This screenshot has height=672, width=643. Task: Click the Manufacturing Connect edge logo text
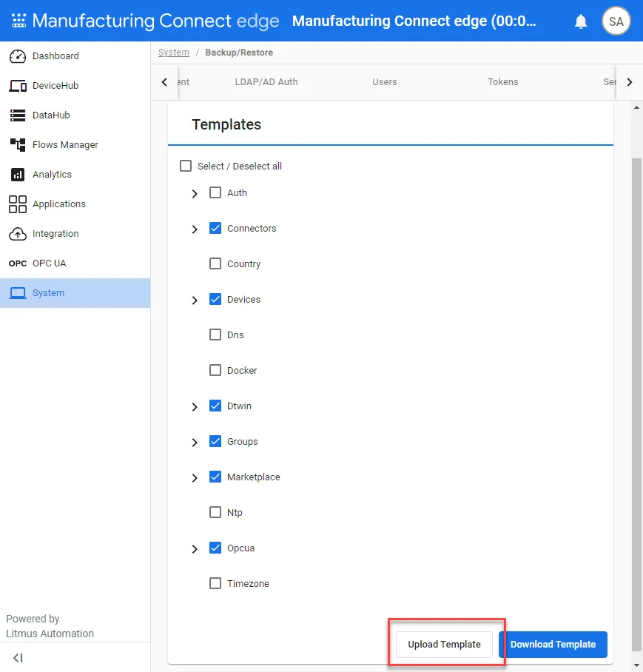click(155, 21)
